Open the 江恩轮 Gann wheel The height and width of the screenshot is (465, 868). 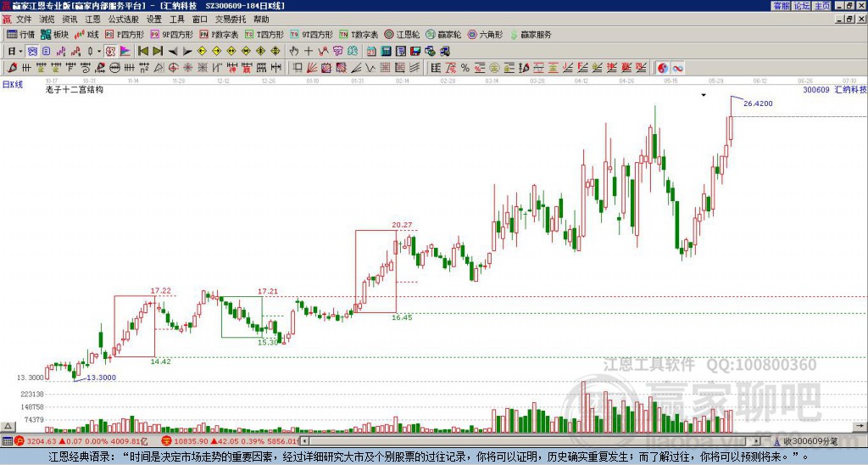click(x=402, y=34)
